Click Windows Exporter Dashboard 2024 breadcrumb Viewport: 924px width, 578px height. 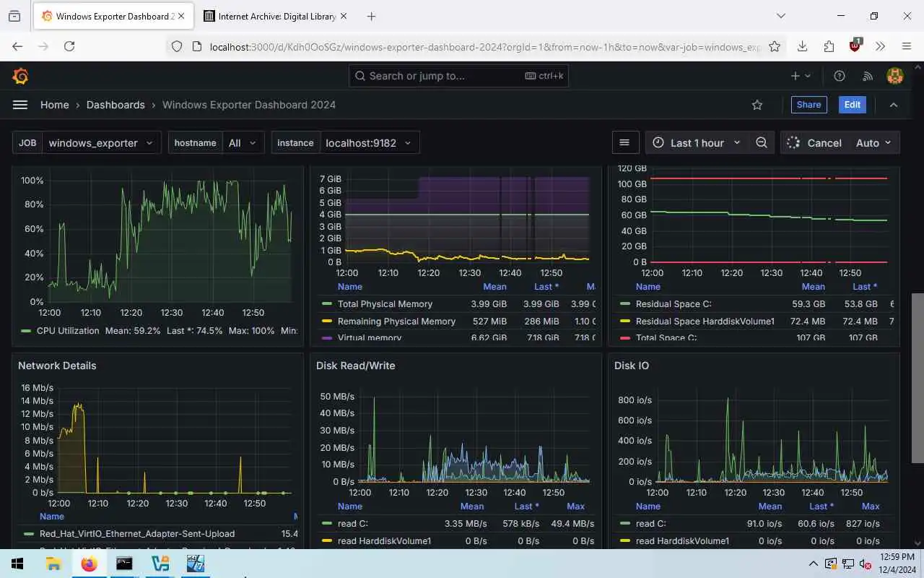click(x=249, y=105)
